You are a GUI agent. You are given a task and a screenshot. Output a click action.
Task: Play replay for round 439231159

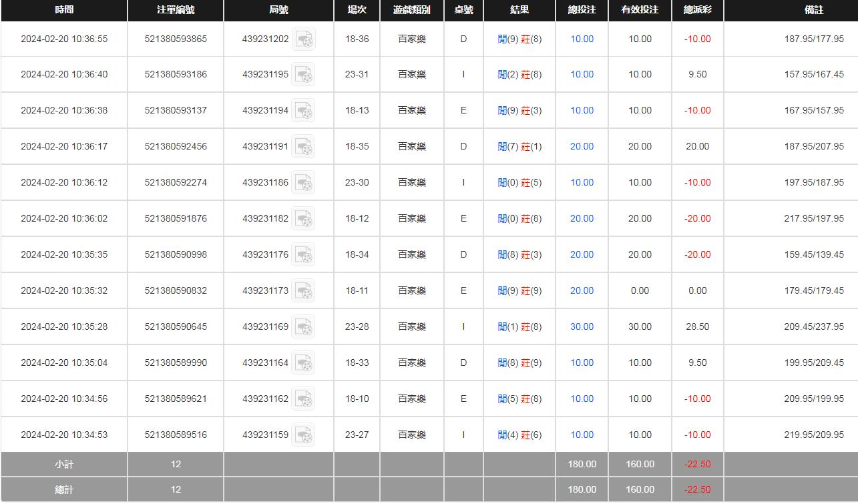(x=304, y=435)
